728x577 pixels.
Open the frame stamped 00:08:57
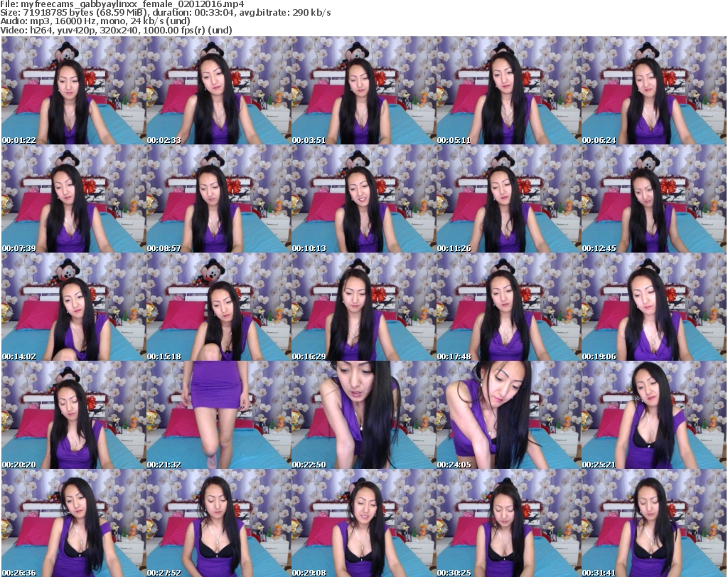click(x=219, y=198)
